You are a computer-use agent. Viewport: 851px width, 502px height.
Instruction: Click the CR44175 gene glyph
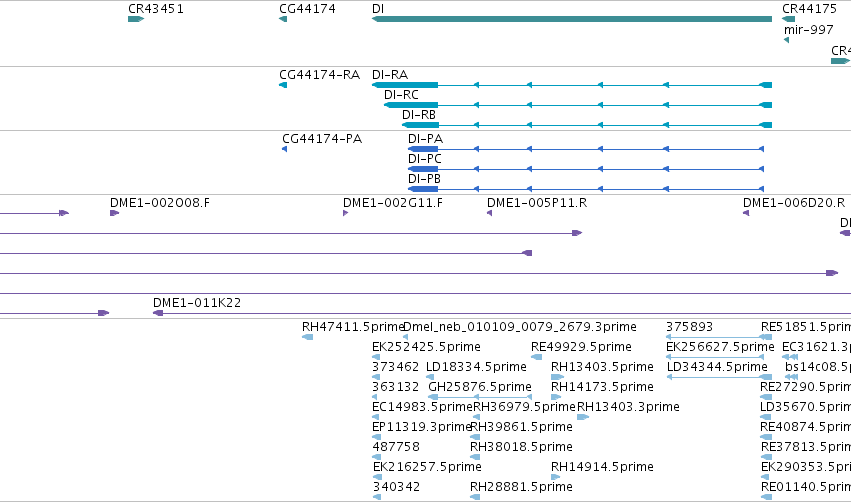(x=789, y=19)
